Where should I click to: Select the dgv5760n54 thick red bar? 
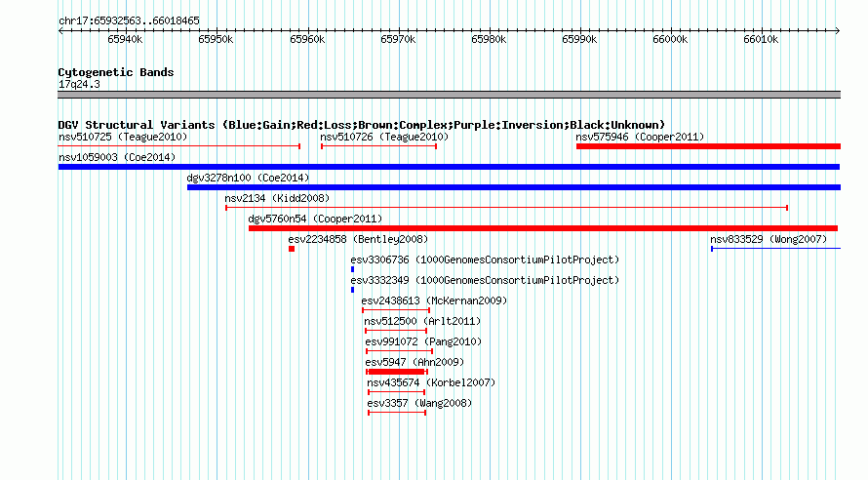pos(543,228)
